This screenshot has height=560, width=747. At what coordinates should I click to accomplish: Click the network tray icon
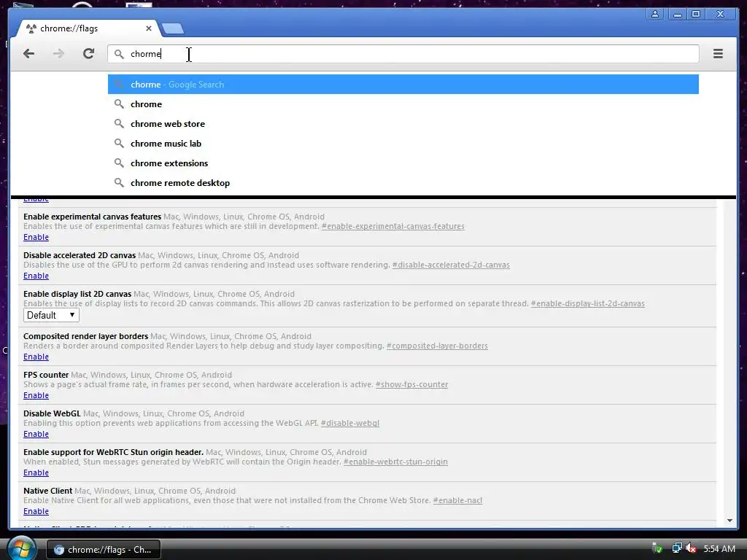[676, 548]
